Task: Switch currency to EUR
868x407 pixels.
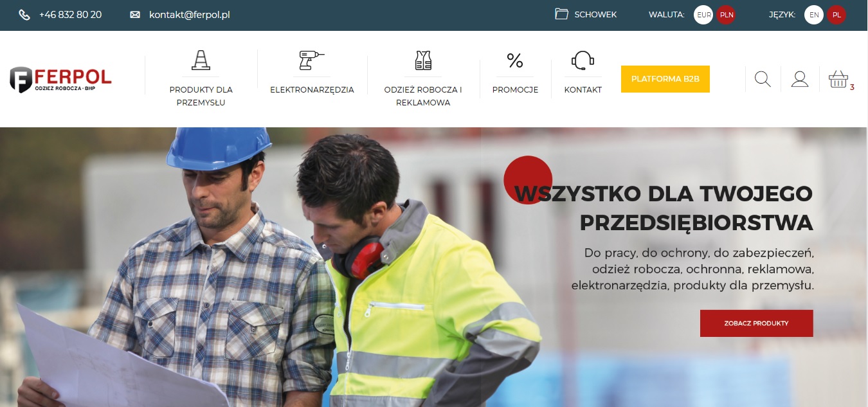Action: click(703, 15)
